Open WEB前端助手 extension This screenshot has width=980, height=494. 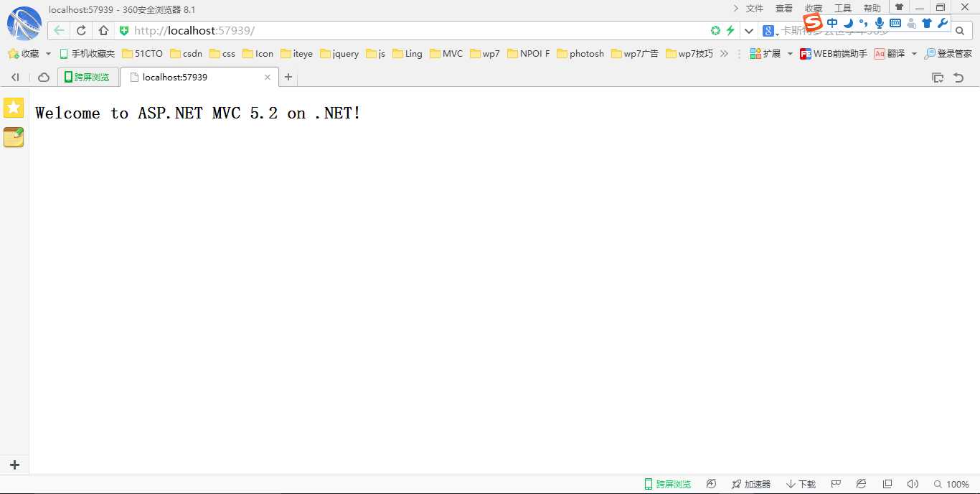[833, 53]
